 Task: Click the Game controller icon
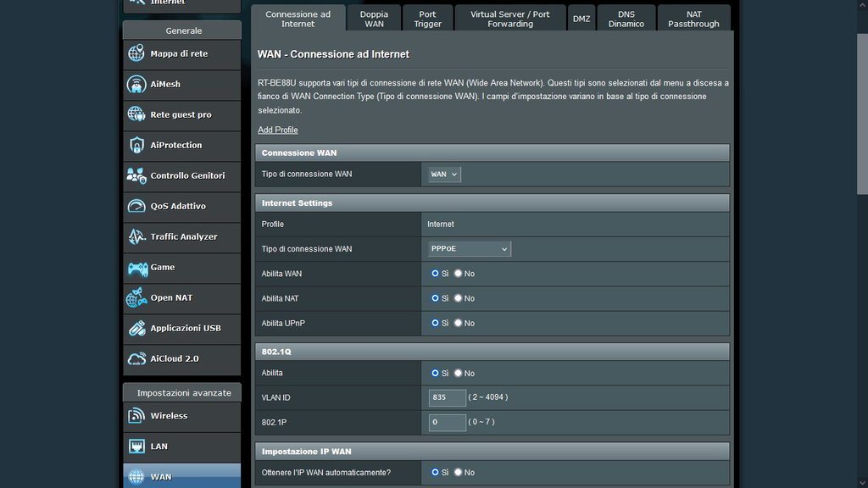(136, 268)
